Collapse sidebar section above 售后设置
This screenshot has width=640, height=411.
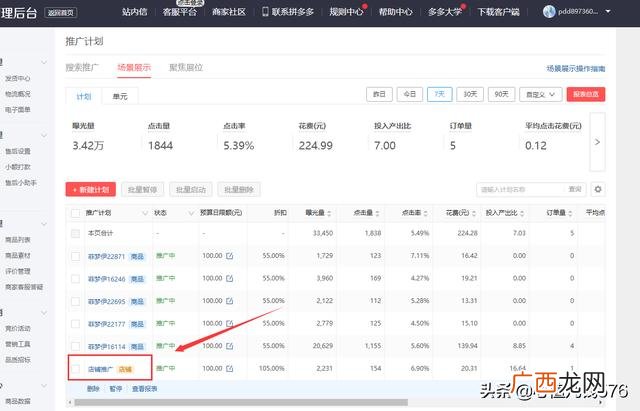(x=44, y=135)
